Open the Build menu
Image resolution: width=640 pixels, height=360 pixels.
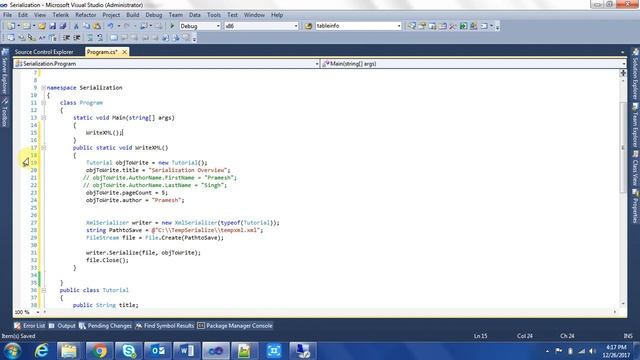[x=133, y=15]
